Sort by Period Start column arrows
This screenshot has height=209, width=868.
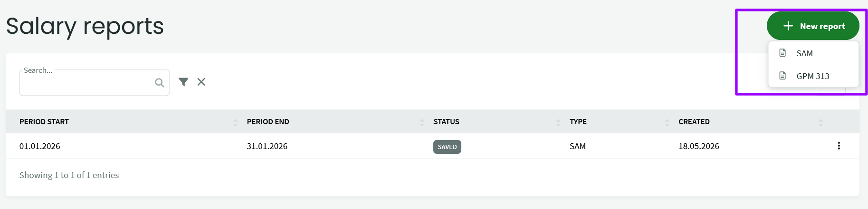pos(235,122)
